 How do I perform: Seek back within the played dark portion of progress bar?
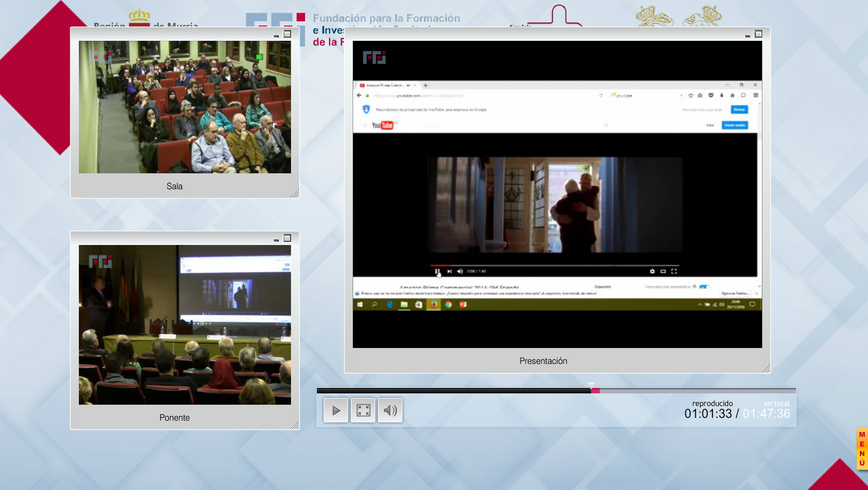(453, 391)
